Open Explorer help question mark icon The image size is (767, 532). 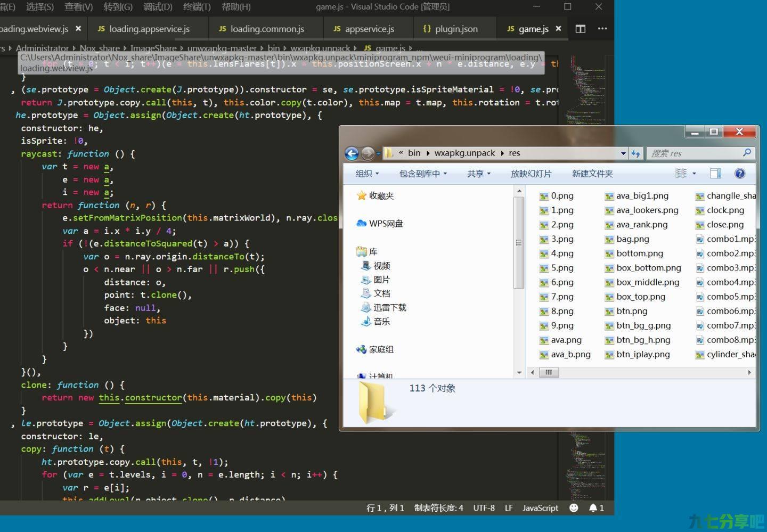[x=739, y=173]
